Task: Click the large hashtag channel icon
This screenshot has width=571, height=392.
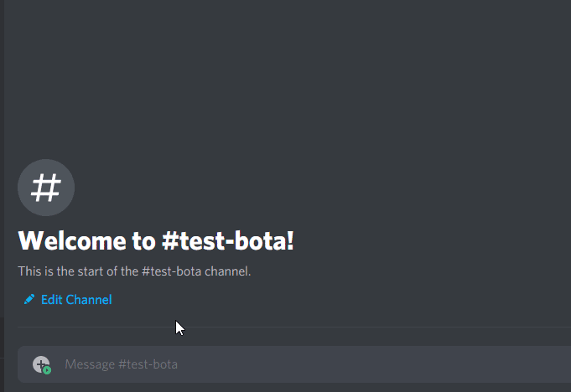Action: point(46,188)
